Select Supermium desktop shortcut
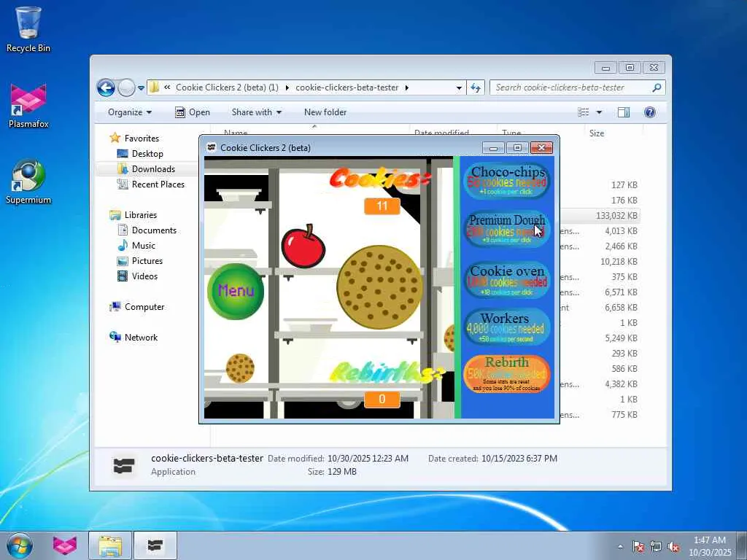The height and width of the screenshot is (560, 747). (x=28, y=182)
